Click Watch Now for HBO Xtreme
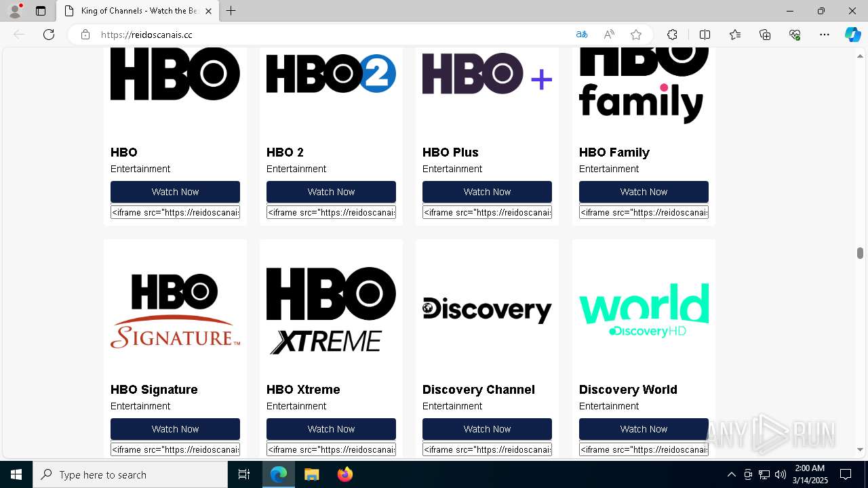This screenshot has height=488, width=868. pos(331,429)
